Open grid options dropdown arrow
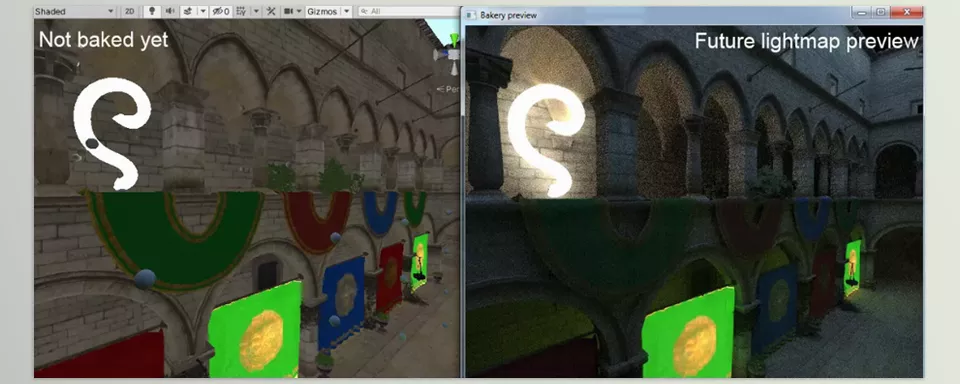Screen dimensions: 960x384 coord(257,12)
